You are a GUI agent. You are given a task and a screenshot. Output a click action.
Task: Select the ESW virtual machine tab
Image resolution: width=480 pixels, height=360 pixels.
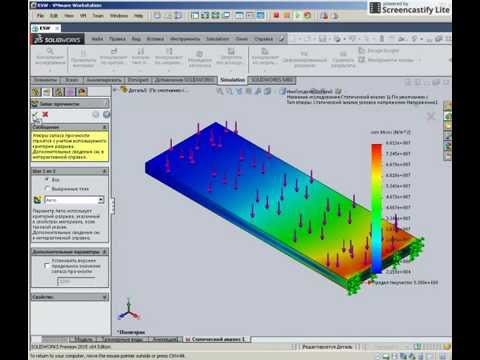[45, 28]
